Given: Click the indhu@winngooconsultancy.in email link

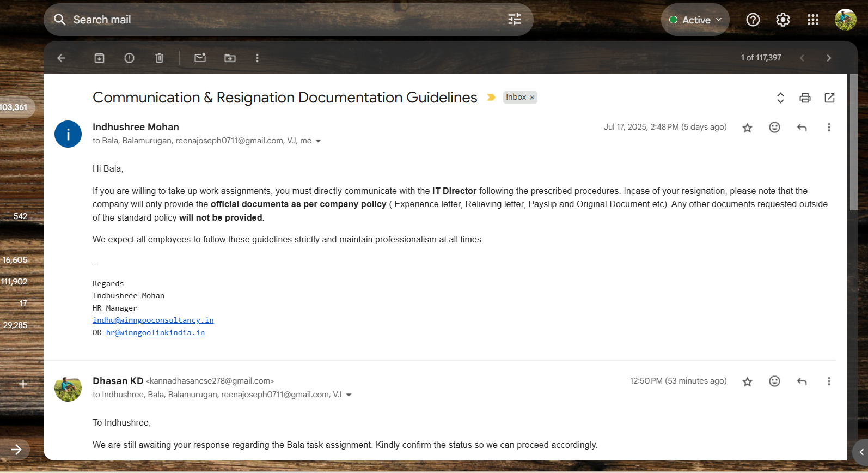Looking at the screenshot, I should (x=153, y=320).
